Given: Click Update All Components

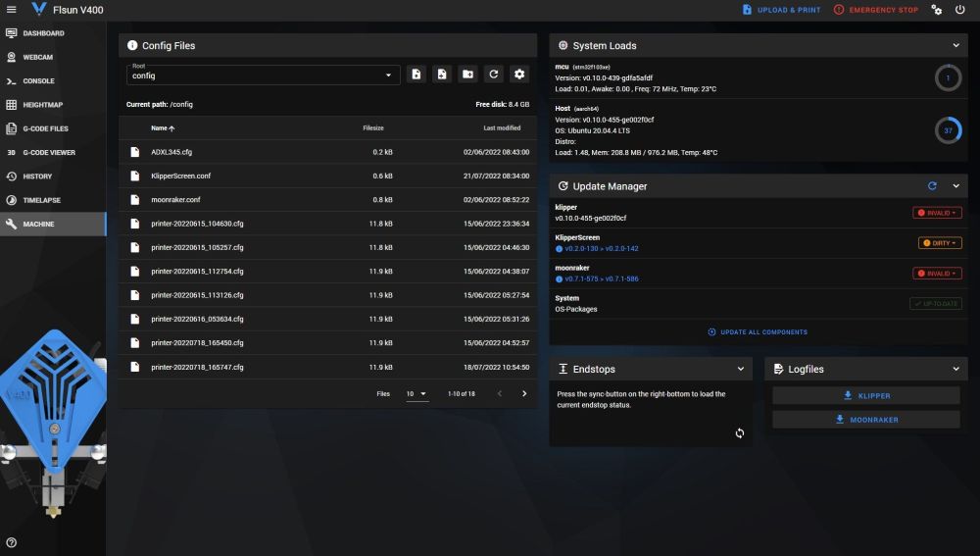Looking at the screenshot, I should [x=758, y=332].
